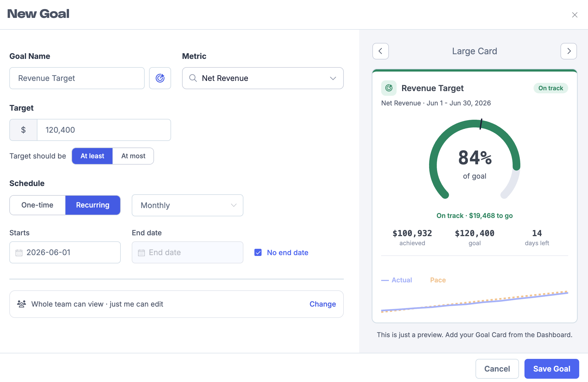The width and height of the screenshot is (588, 382).
Task: Click the calendar icon in End date field
Action: (x=141, y=253)
